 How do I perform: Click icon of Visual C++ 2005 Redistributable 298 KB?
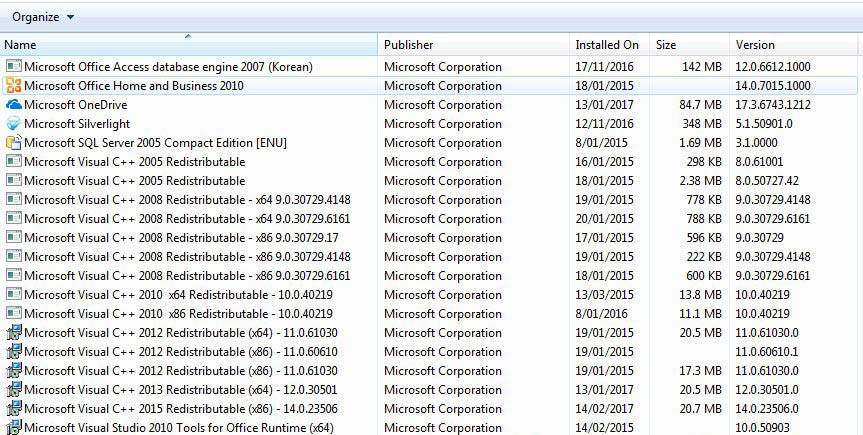pyautogui.click(x=14, y=161)
